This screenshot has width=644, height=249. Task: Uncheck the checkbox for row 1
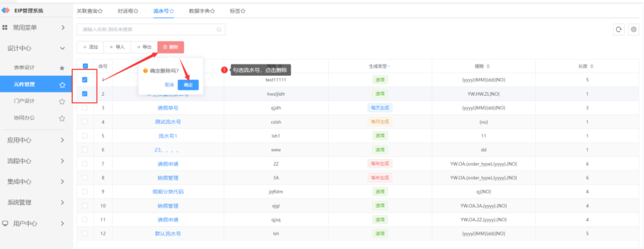click(x=85, y=80)
